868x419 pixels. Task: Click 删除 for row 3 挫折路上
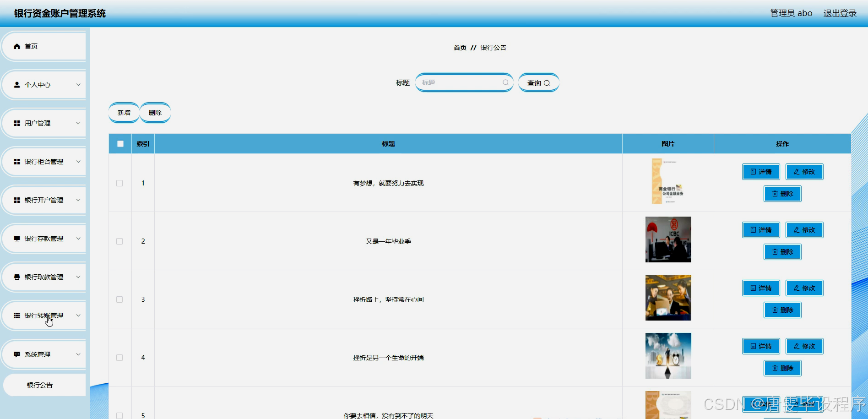tap(782, 310)
